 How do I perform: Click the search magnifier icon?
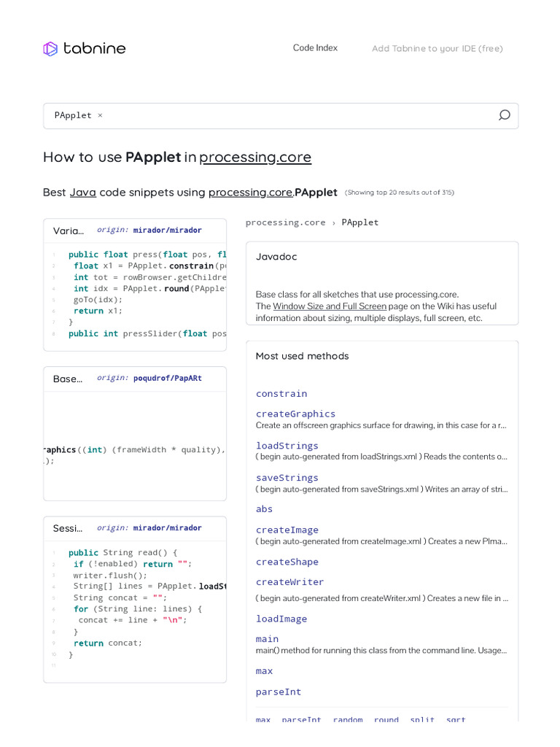[x=504, y=115]
